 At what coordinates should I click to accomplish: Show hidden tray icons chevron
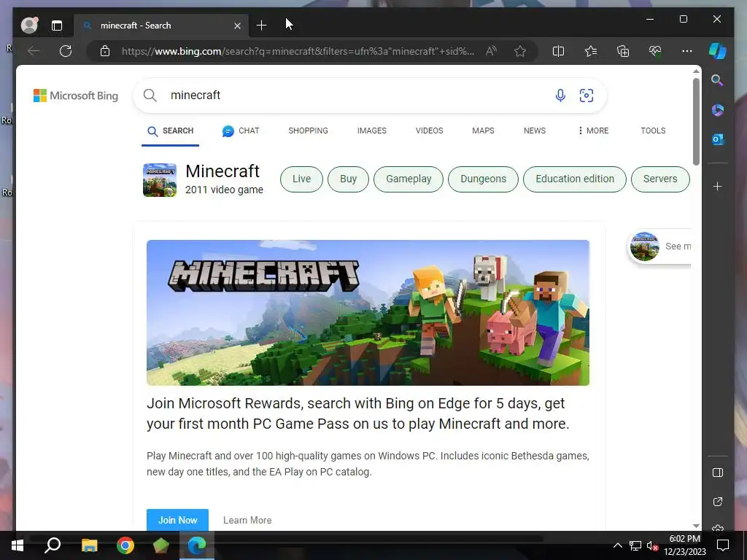click(617, 545)
